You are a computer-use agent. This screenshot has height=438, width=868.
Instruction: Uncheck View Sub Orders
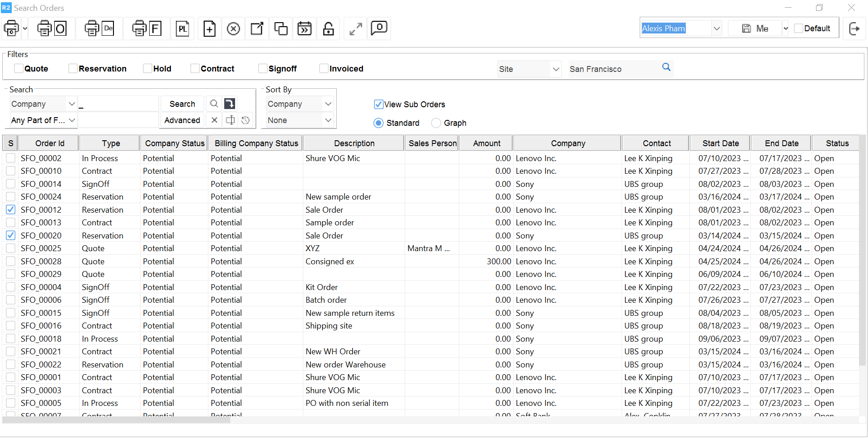point(378,105)
